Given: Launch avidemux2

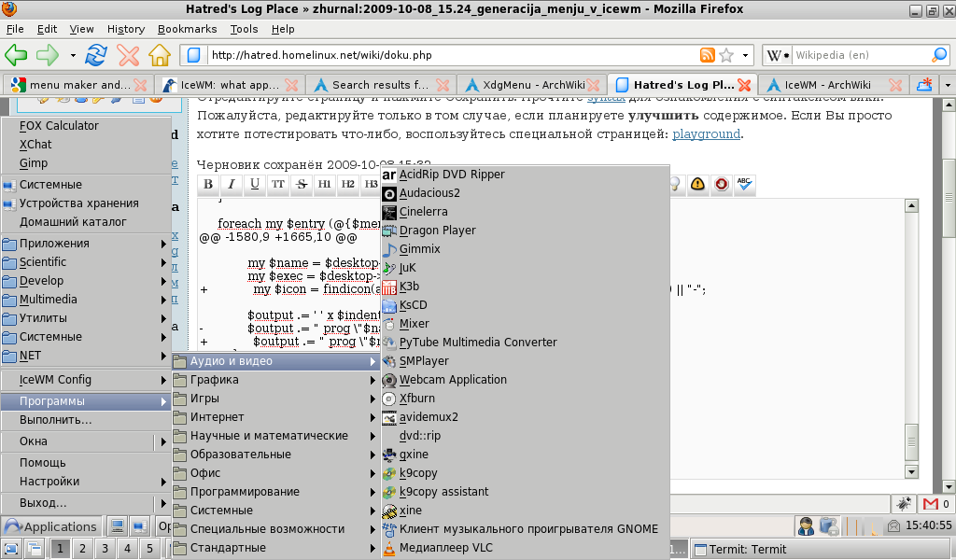Looking at the screenshot, I should point(525,417).
